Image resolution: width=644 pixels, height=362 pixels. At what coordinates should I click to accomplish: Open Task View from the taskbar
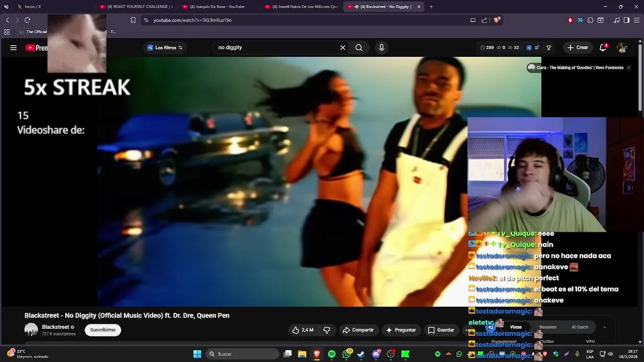(287, 354)
